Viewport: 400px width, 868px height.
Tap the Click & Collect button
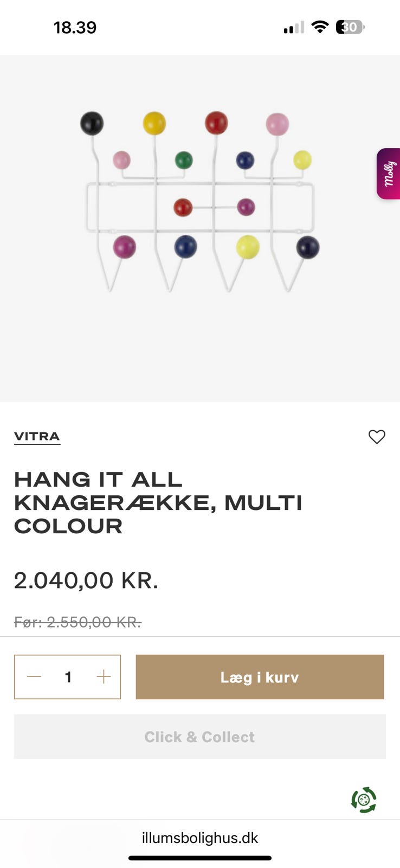200,737
